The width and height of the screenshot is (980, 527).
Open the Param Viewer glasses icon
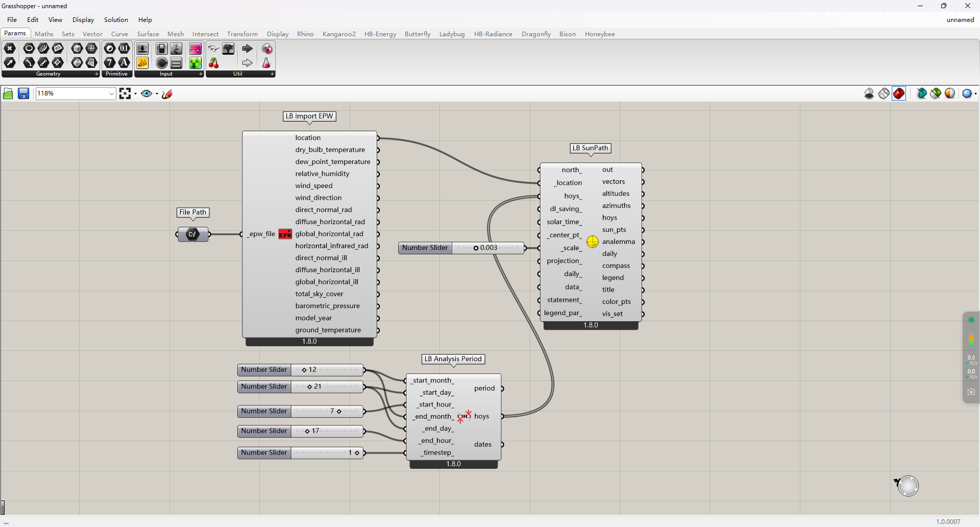[x=214, y=49]
